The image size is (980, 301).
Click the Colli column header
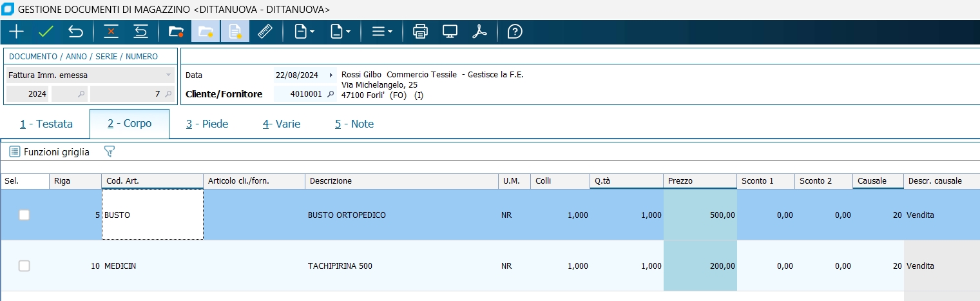560,181
